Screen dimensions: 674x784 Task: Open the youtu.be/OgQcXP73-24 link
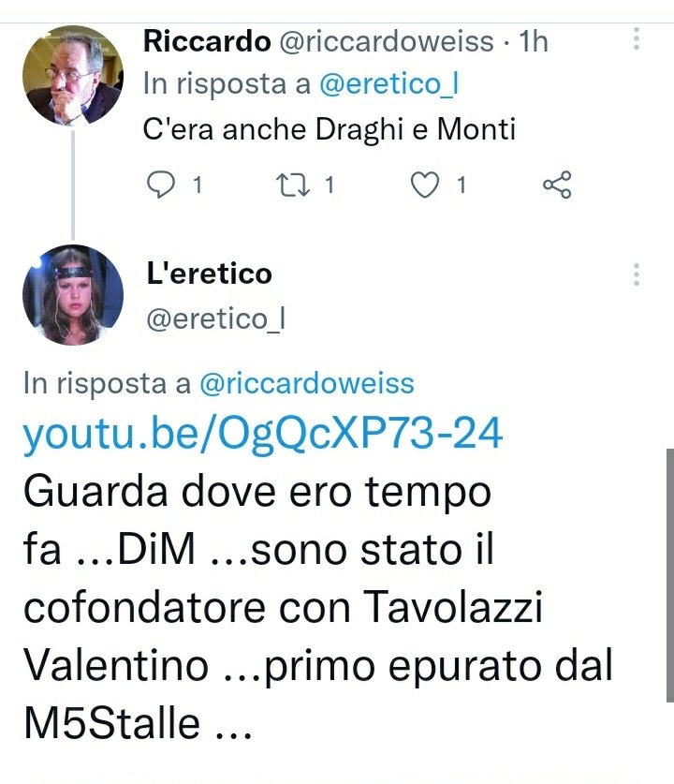tap(263, 434)
